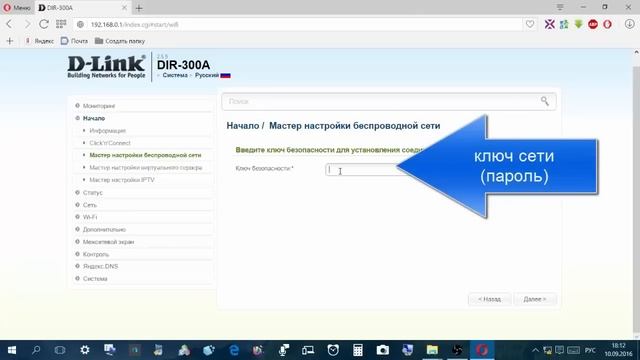Bookmark page with the heart icon

coord(530,24)
